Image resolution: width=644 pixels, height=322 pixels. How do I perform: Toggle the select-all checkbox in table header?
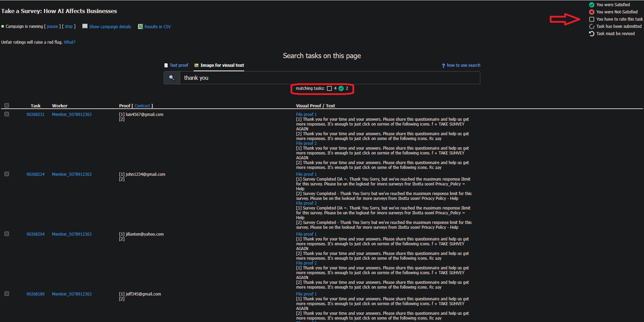coord(7,106)
